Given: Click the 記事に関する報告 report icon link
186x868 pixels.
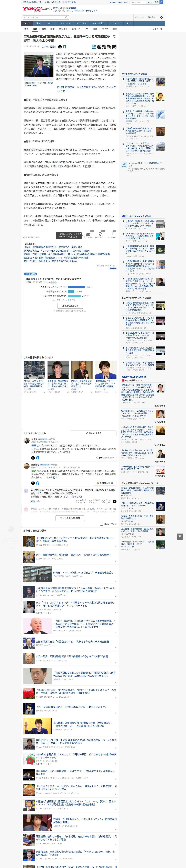Looking at the screenshot, I should (31, 238).
